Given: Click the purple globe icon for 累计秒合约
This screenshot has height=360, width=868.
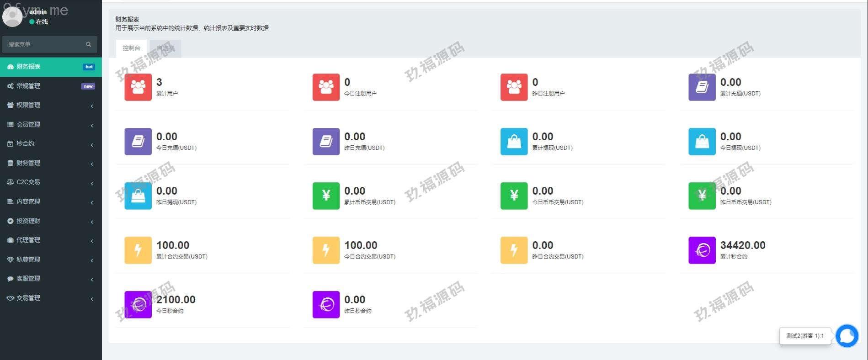Looking at the screenshot, I should click(702, 250).
